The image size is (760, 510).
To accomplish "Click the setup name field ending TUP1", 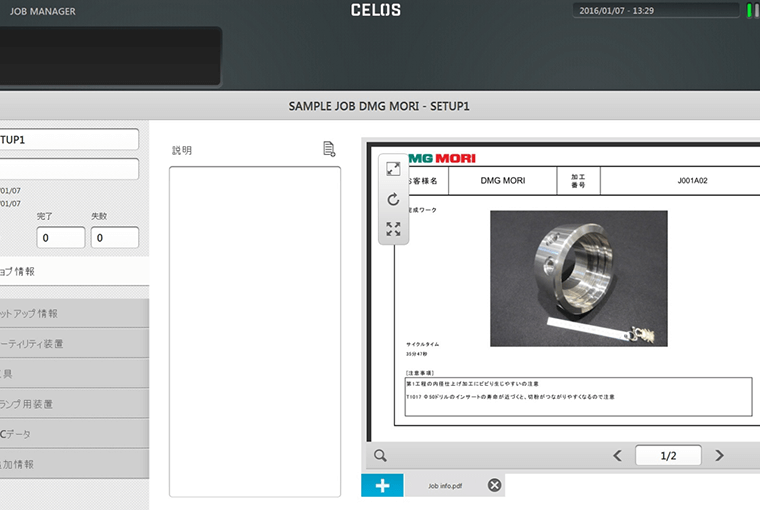I will point(69,140).
